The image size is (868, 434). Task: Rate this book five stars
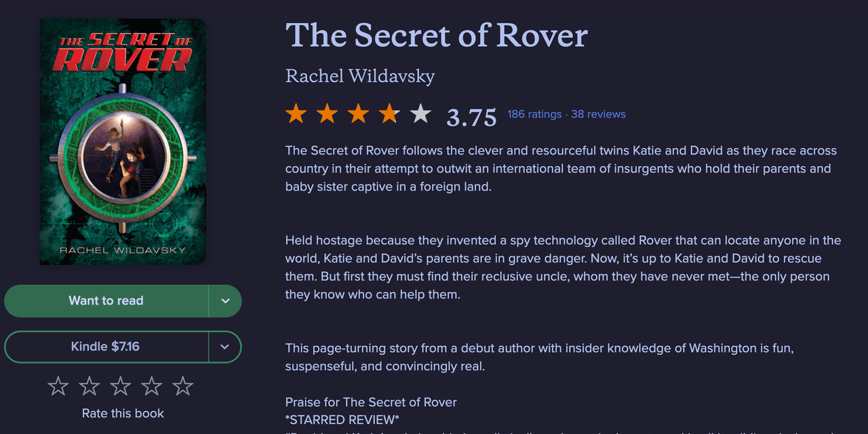coord(182,387)
